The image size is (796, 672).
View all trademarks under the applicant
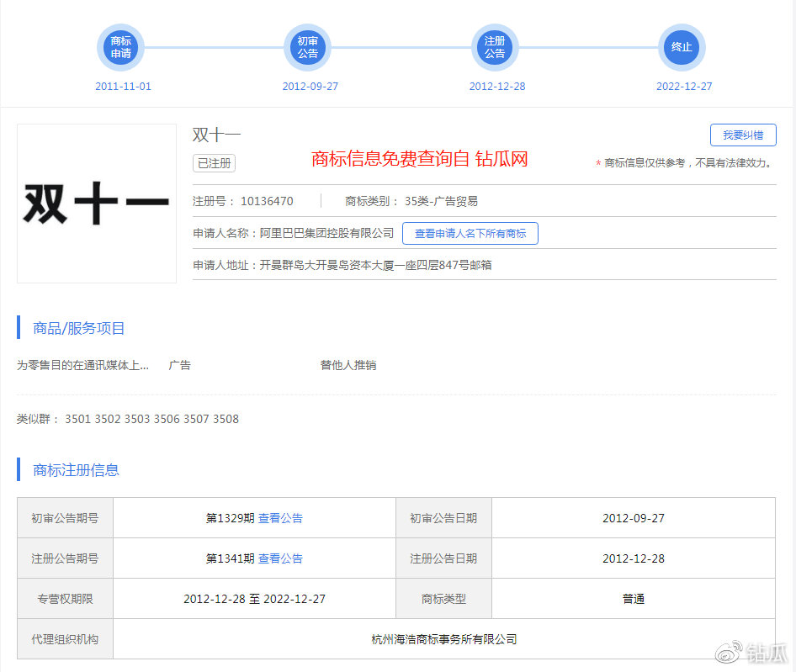coord(470,234)
